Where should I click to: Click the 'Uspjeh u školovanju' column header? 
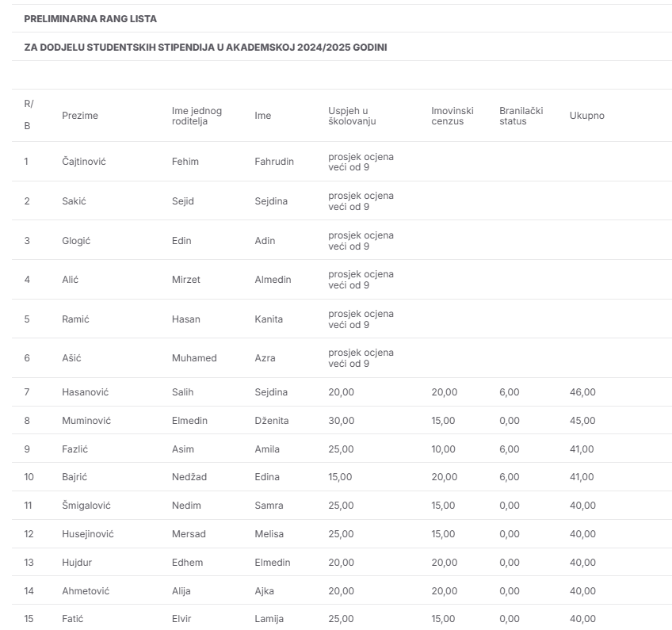(353, 116)
